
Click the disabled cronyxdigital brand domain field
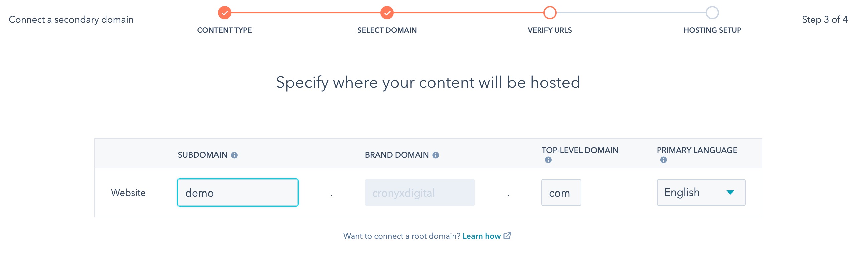(420, 193)
